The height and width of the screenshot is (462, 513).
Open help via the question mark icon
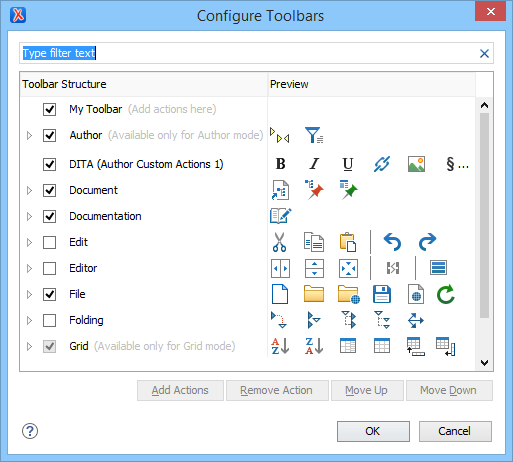coord(30,431)
